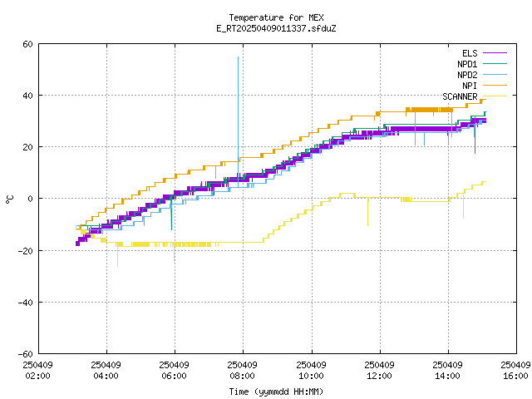Click the -40 tick label on y-axis

[x=25, y=302]
